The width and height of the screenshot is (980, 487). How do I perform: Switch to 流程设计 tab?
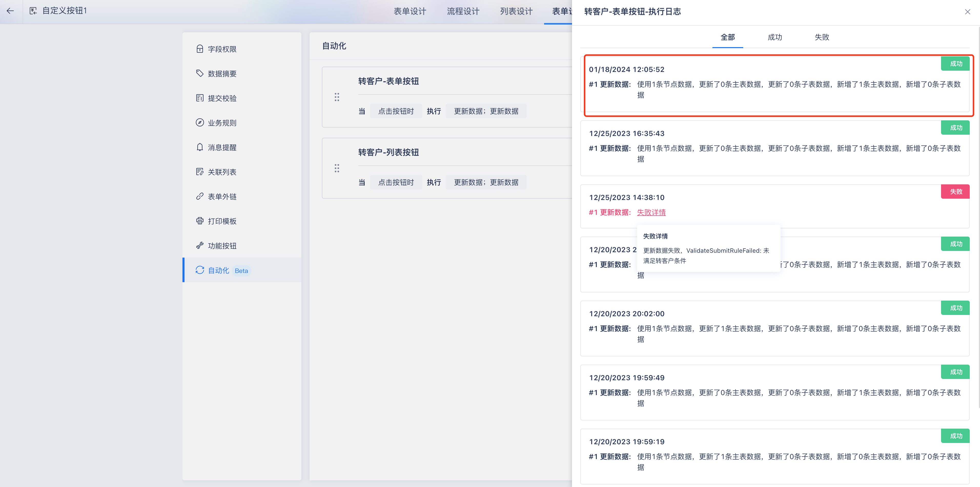463,12
